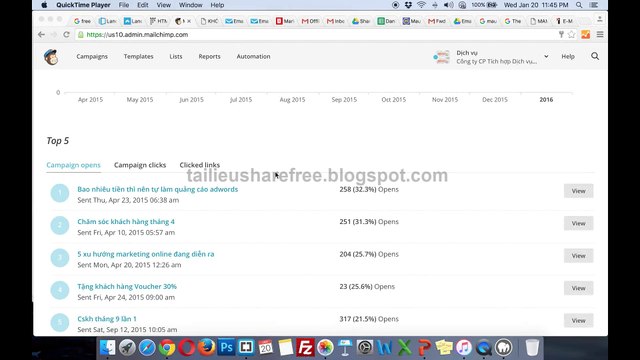
Task: Open the File menu in QuickTime Player
Action: pyautogui.click(x=124, y=5)
